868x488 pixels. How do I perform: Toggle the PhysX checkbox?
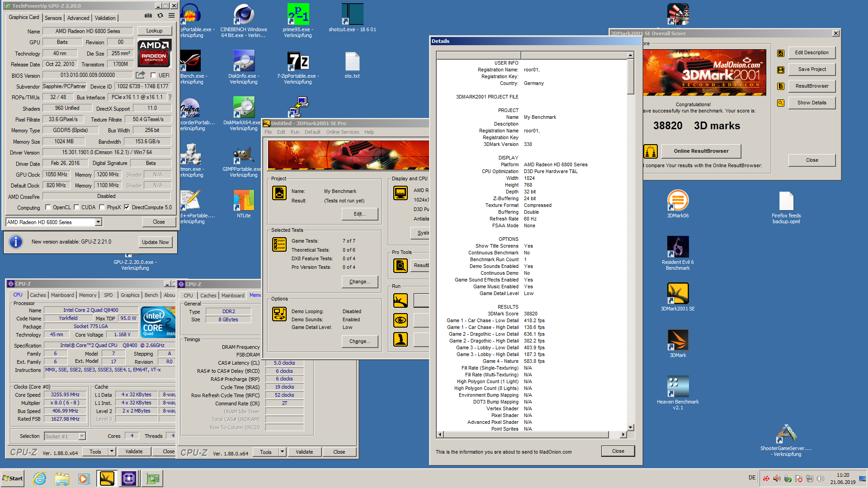point(102,207)
